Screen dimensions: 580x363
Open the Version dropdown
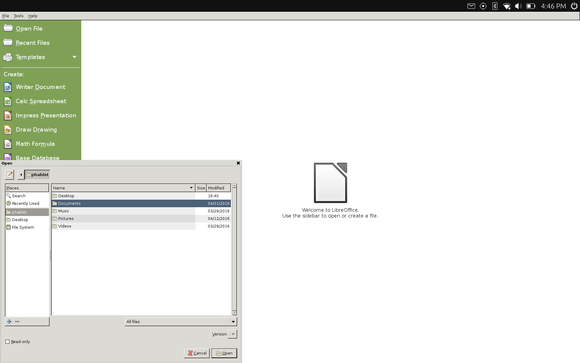(x=233, y=334)
